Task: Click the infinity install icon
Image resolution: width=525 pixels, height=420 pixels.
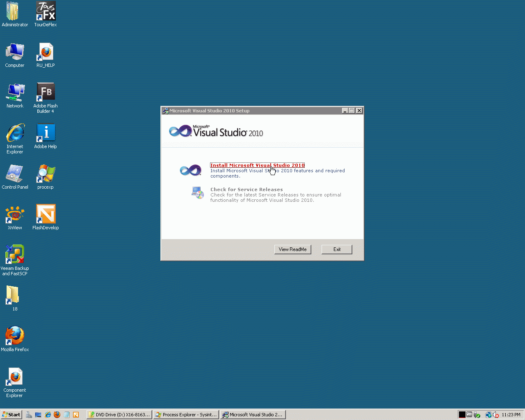Action: pyautogui.click(x=191, y=170)
